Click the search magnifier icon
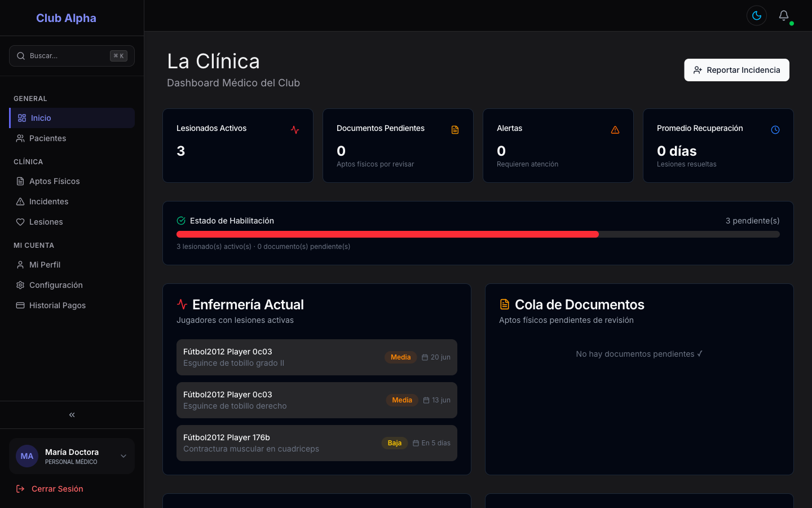812x508 pixels. point(21,56)
